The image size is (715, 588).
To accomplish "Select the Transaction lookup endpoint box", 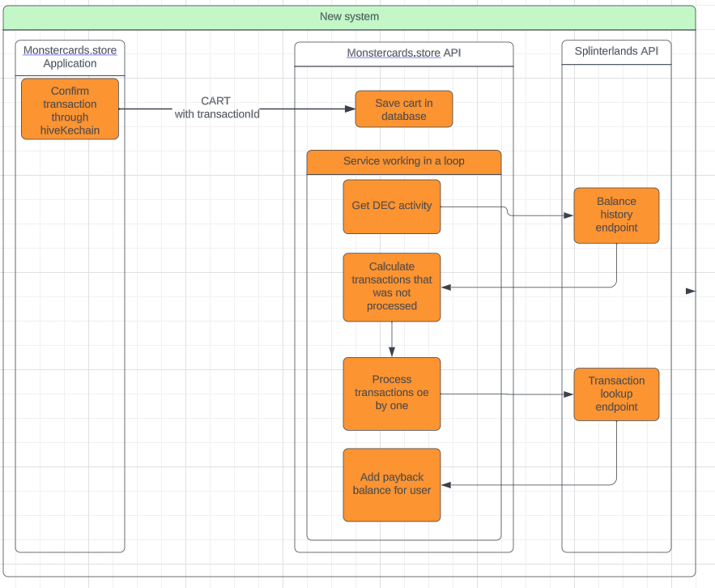I will coord(616,394).
